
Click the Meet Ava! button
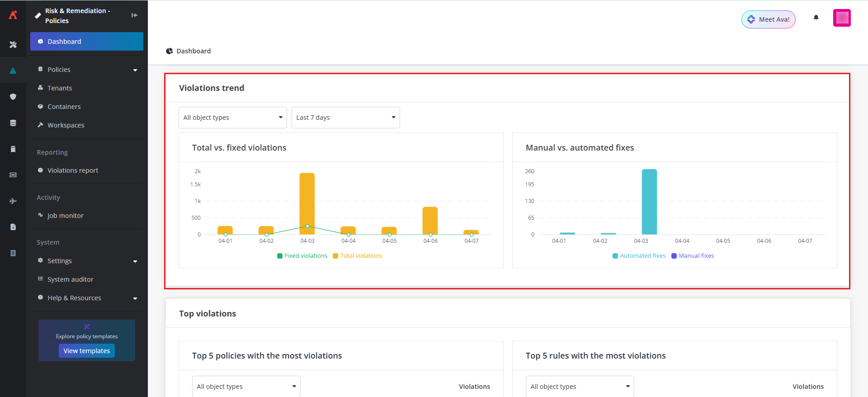tap(768, 19)
